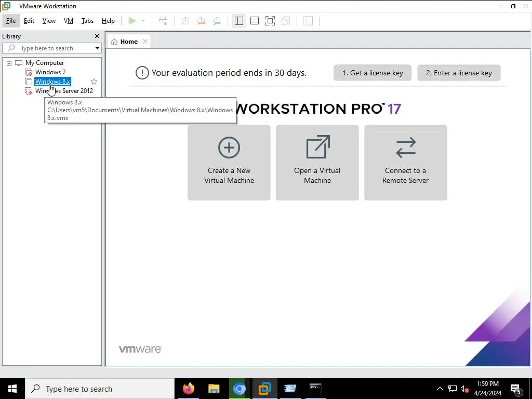Click Create a New Virtual Machine tile
This screenshot has height=399, width=532.
(x=229, y=163)
